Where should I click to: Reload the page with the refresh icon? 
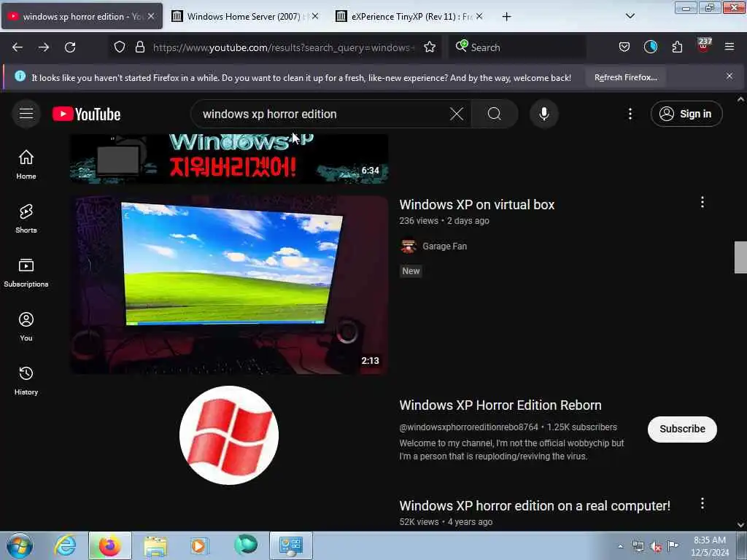coord(70,47)
